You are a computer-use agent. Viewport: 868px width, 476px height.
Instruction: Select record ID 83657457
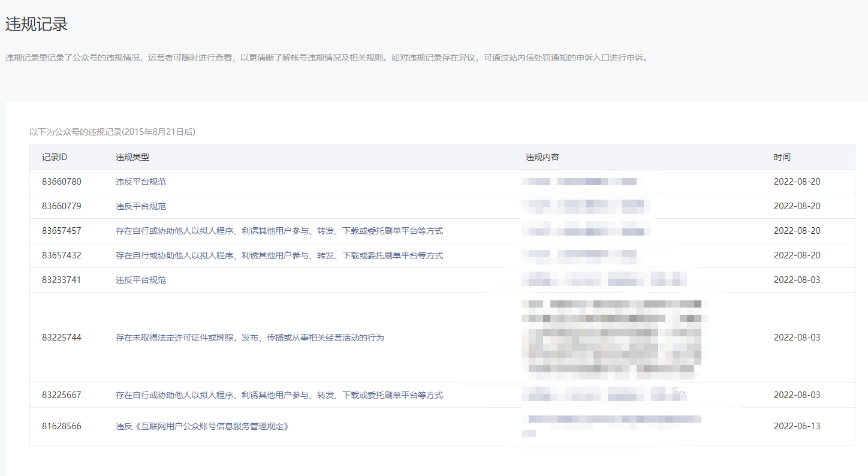point(62,231)
